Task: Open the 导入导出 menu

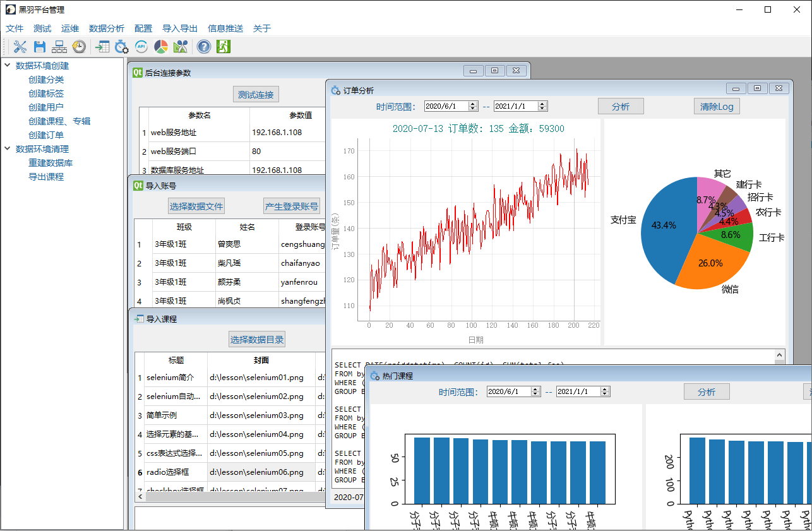Action: [x=180, y=28]
